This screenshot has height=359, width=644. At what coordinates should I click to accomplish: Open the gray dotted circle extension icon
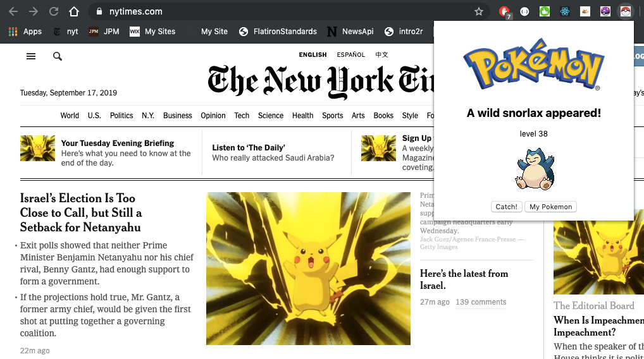pos(524,11)
